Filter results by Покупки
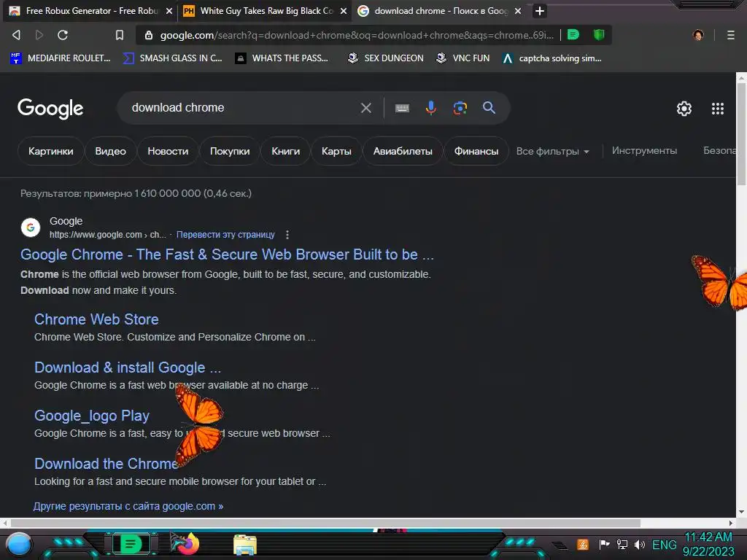This screenshot has height=560, width=747. point(230,151)
